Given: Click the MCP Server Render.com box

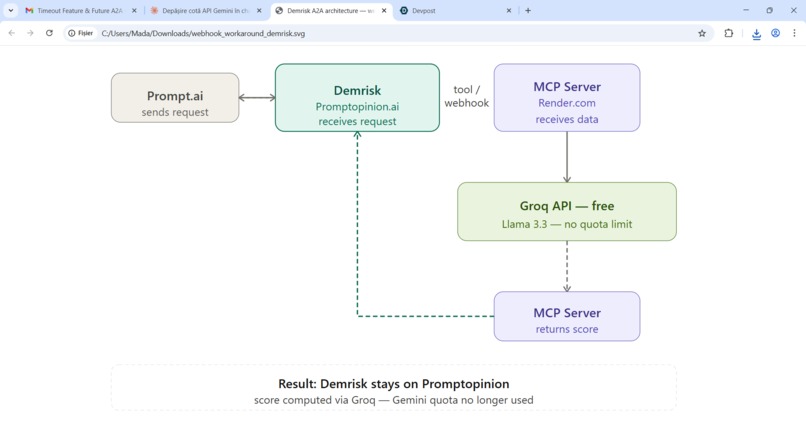Looking at the screenshot, I should (x=567, y=98).
